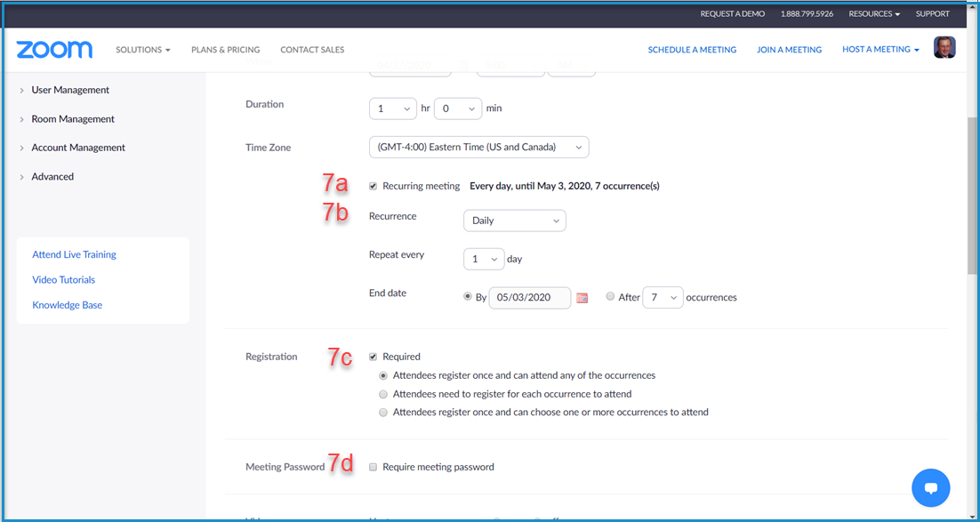Viewport: 980px width, 522px height.
Task: Open Video Tutorials link
Action: [x=64, y=280]
